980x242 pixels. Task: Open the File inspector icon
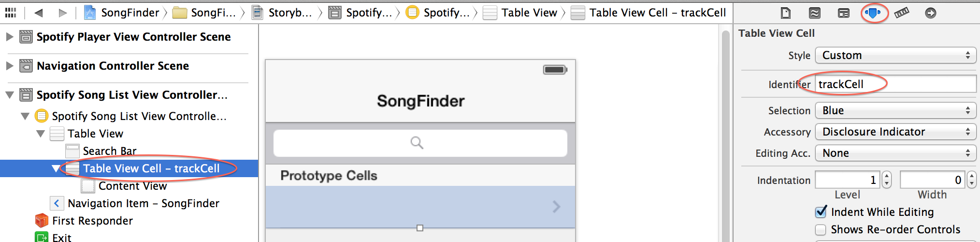(786, 13)
